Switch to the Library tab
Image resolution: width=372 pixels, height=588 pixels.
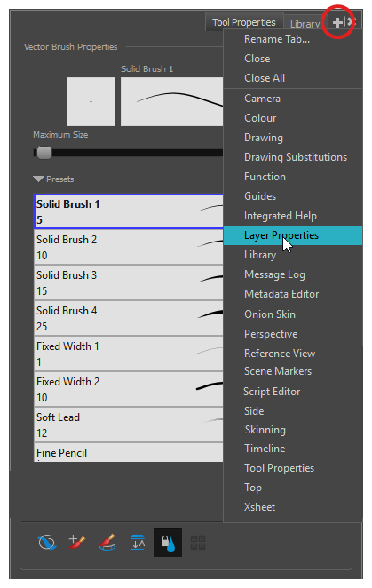tap(305, 24)
